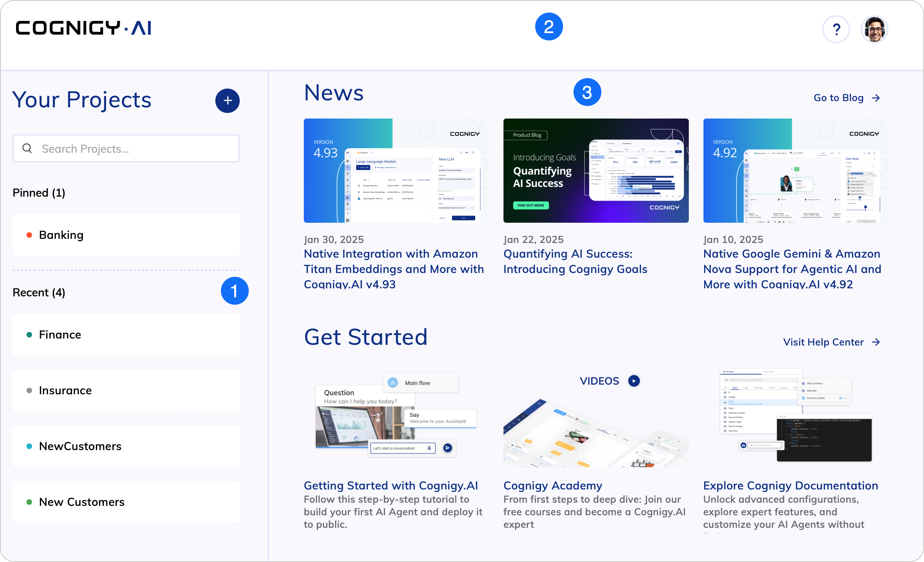Open the Cognigy Academy link

coord(552,485)
